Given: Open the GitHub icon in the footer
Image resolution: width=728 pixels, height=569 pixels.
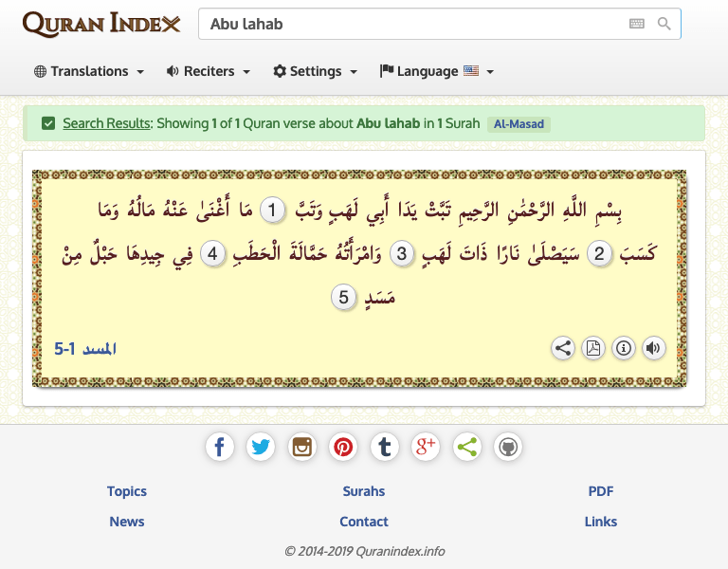Looking at the screenshot, I should pos(508,447).
